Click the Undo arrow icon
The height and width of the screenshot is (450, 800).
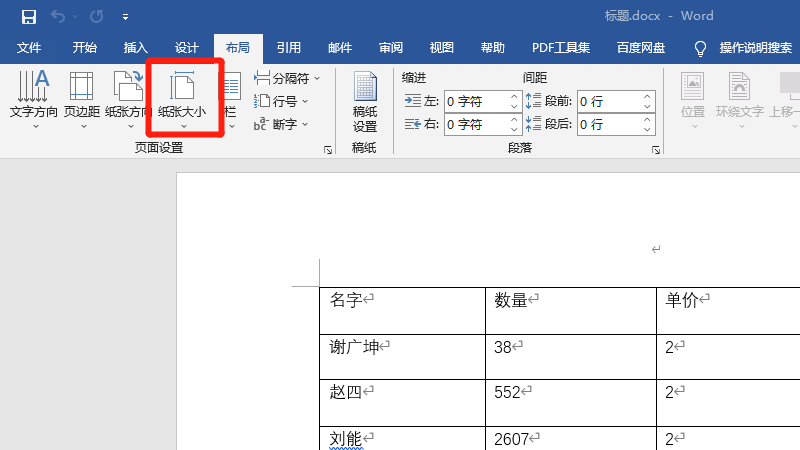pos(59,16)
